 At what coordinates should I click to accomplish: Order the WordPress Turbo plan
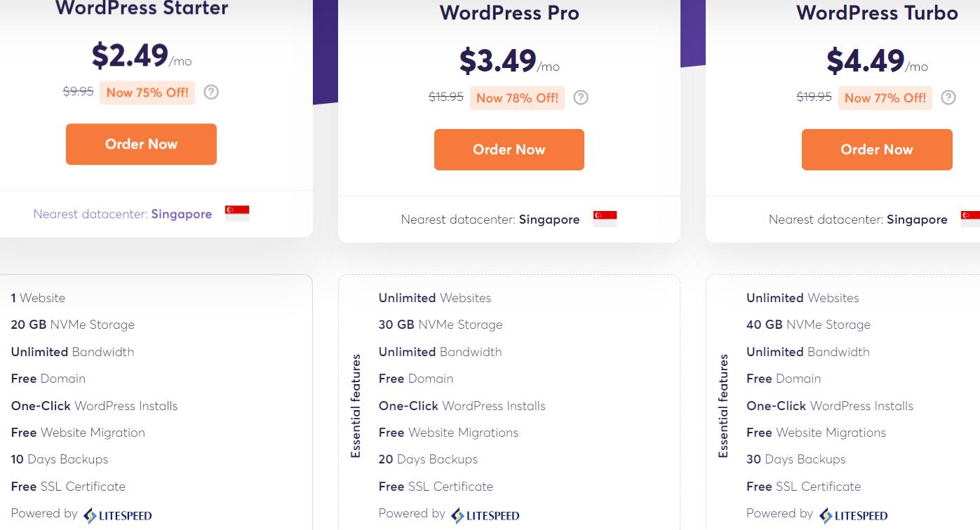pyautogui.click(x=877, y=149)
